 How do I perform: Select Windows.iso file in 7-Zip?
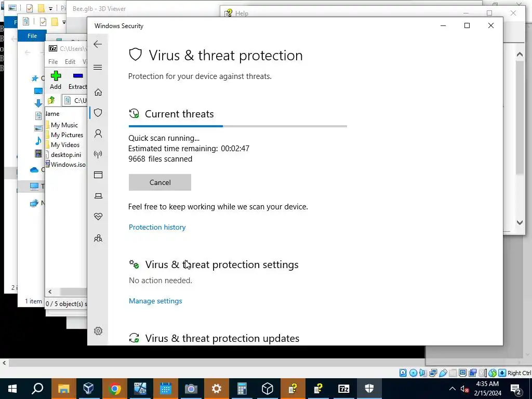pos(66,165)
